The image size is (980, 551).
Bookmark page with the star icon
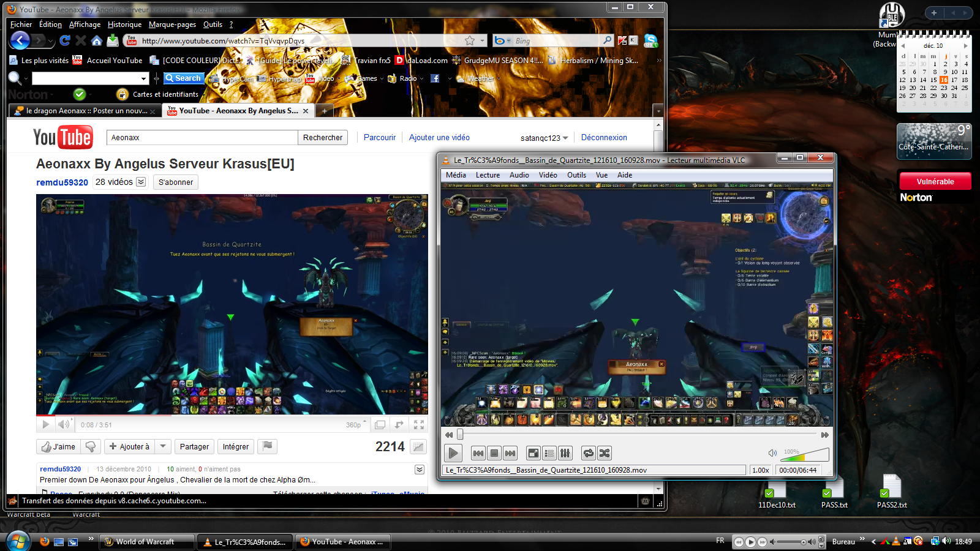pos(470,40)
